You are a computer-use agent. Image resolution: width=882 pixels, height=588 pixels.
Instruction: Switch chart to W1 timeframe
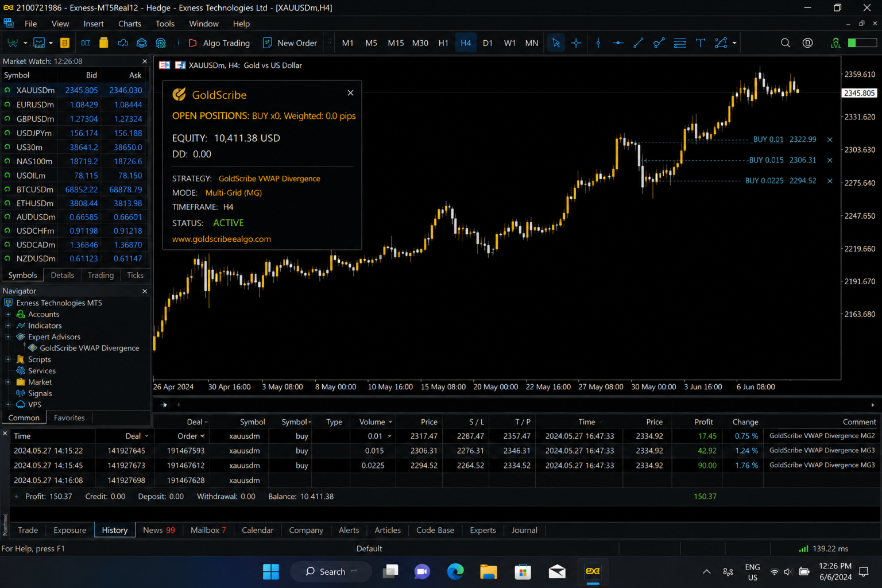[509, 43]
